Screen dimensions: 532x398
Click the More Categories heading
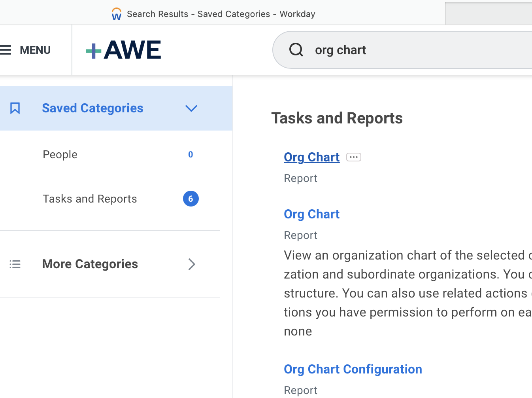(x=90, y=264)
